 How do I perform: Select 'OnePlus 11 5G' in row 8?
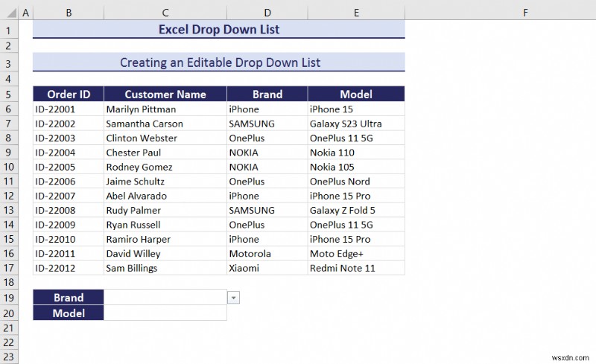356,138
